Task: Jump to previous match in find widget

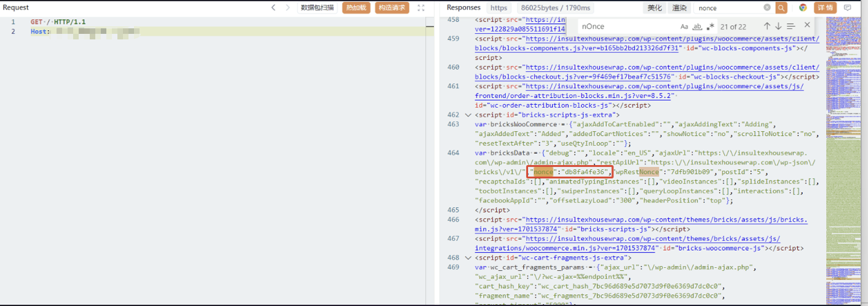Action: point(767,26)
